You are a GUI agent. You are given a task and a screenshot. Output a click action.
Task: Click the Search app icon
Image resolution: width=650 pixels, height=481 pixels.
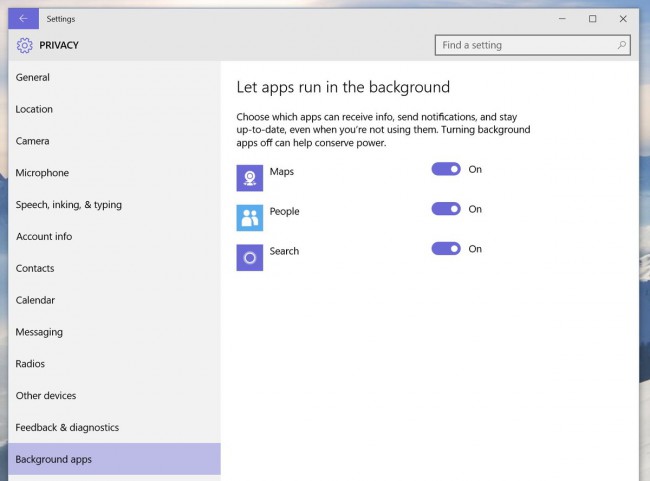(x=250, y=258)
